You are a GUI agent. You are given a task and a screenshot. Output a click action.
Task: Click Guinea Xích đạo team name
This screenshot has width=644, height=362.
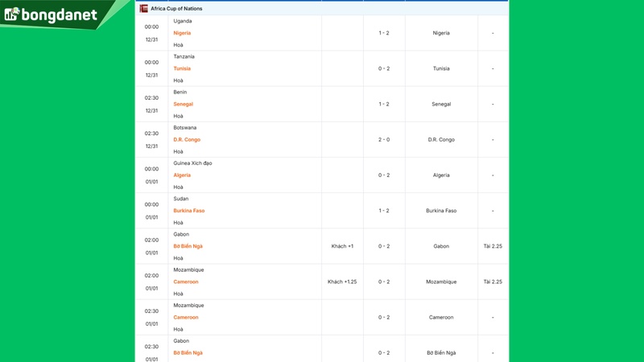[192, 162]
